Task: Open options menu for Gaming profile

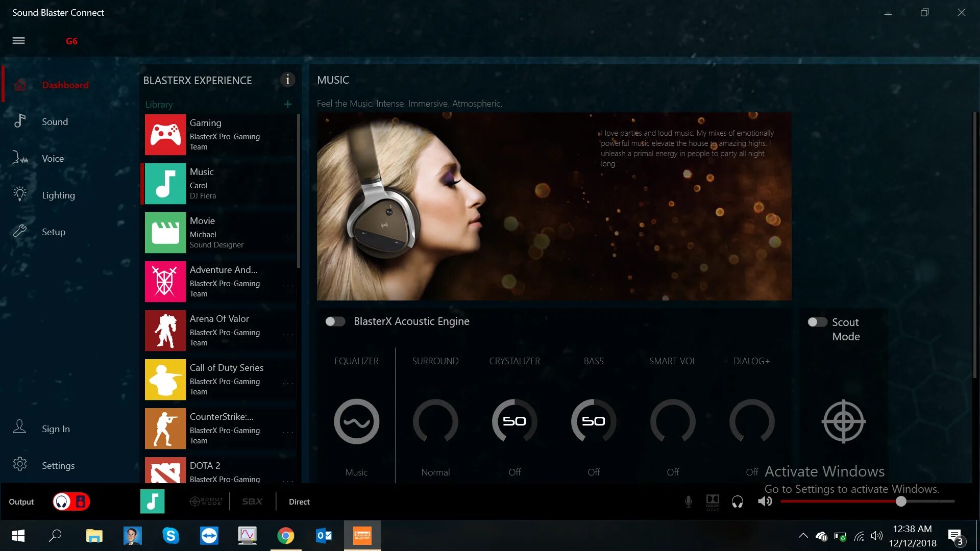Action: click(x=288, y=138)
